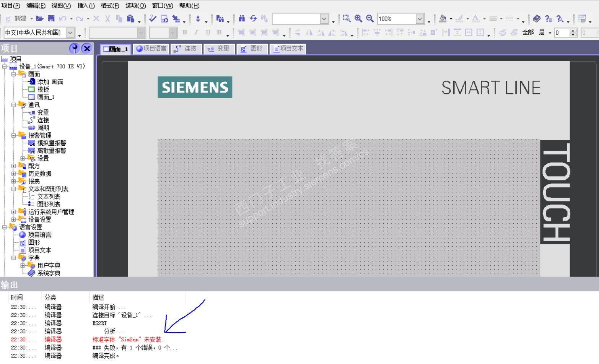Select 系统字典 in the tree
The image size is (599, 364).
[x=49, y=273]
